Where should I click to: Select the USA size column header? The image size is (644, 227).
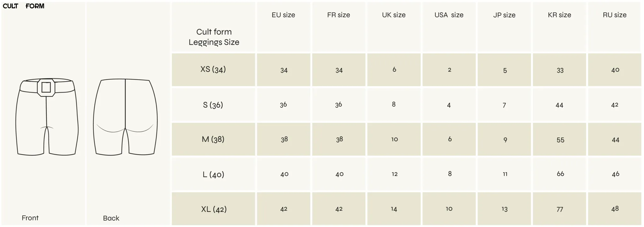click(449, 15)
